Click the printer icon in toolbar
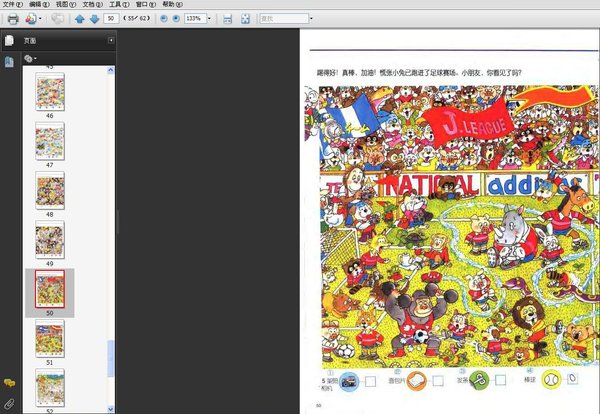This screenshot has height=414, width=600. 13,18
